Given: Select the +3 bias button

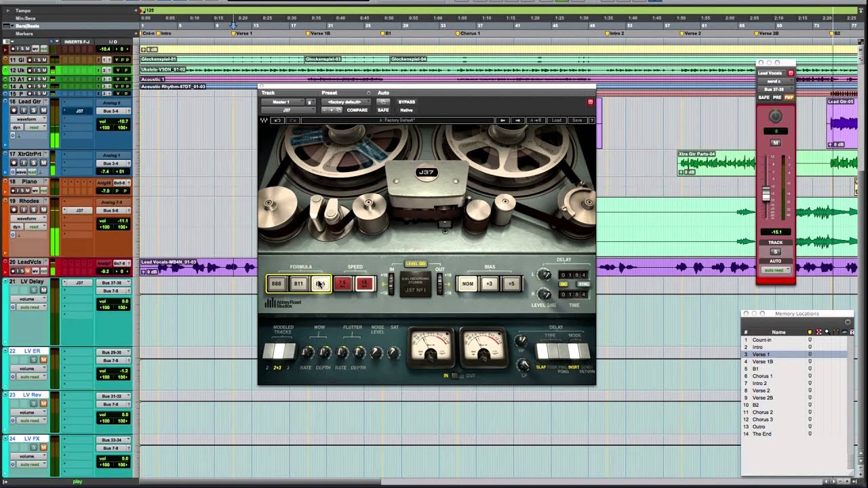Looking at the screenshot, I should coord(489,284).
